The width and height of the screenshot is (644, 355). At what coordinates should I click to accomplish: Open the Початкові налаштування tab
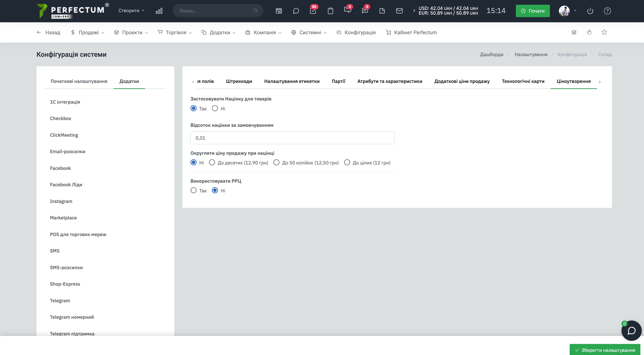(79, 81)
